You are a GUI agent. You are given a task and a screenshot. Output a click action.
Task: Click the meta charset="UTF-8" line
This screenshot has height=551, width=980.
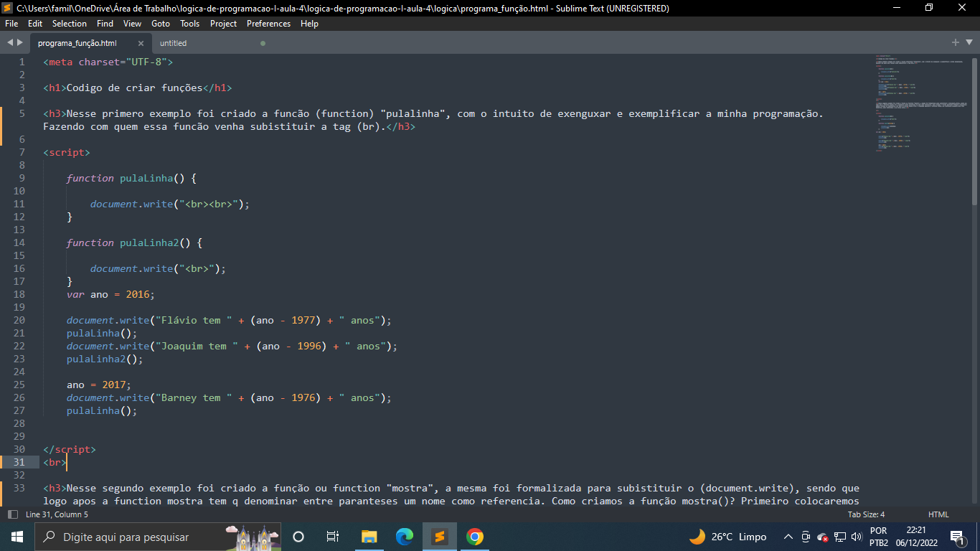coord(108,62)
